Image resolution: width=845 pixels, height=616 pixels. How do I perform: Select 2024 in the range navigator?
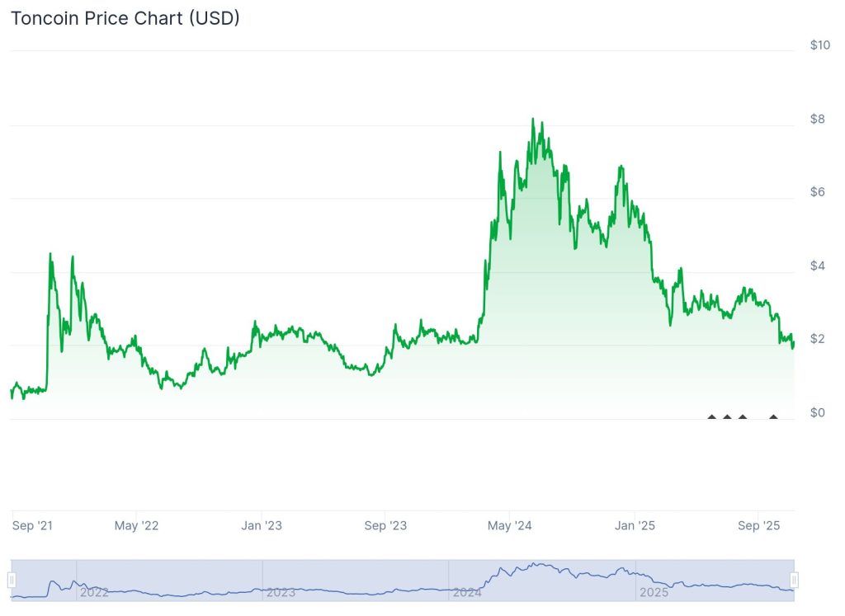[x=467, y=591]
